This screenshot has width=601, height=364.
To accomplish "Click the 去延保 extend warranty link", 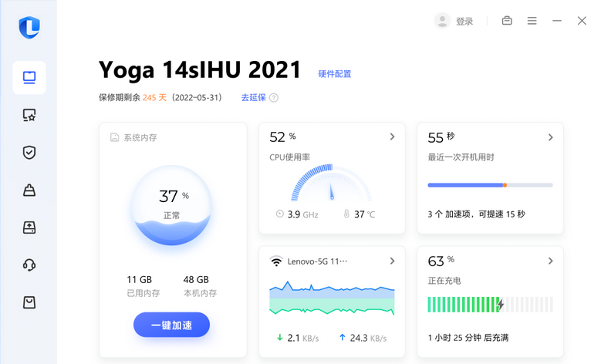I will pyautogui.click(x=253, y=98).
